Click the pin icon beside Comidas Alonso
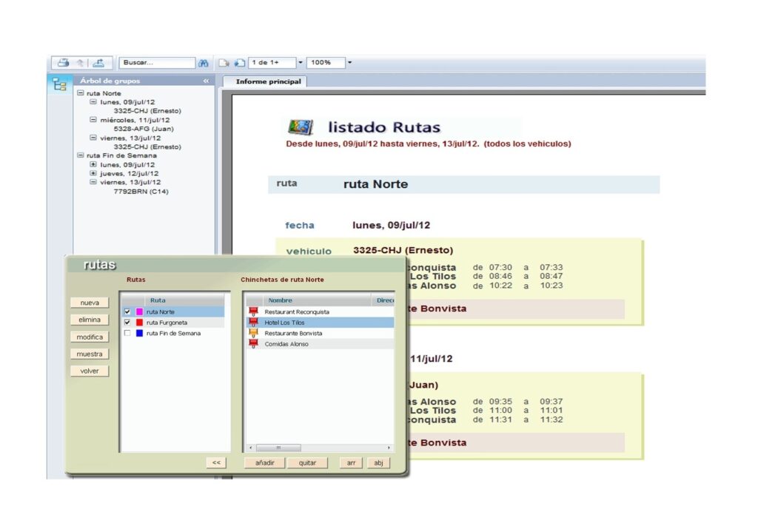This screenshot has width=758, height=532. 253,344
